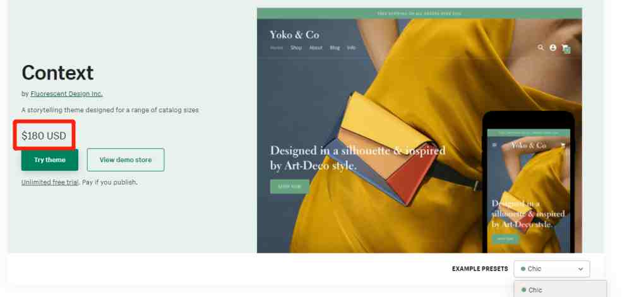Click the Shop now button in desktop preview
Image resolution: width=644 pixels, height=297 pixels.
coord(290,187)
